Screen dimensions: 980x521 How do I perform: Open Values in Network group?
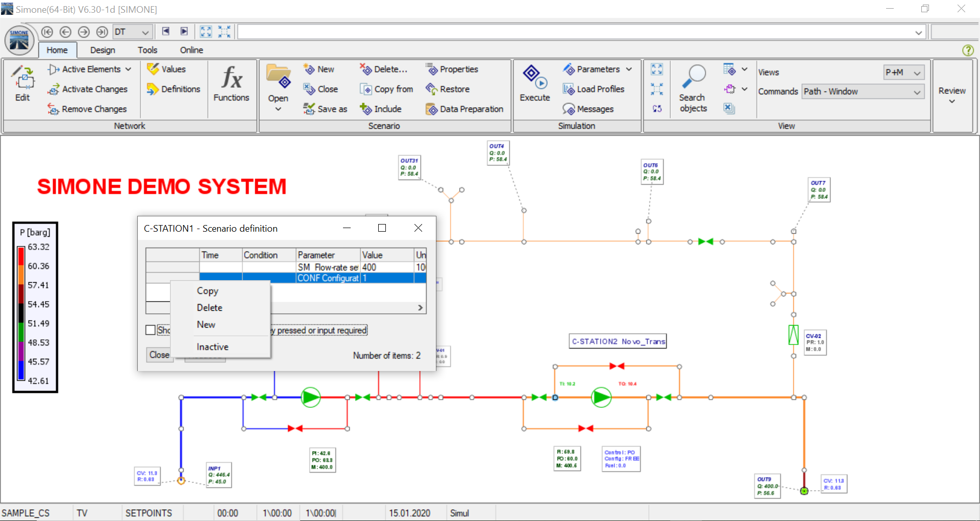tap(166, 69)
